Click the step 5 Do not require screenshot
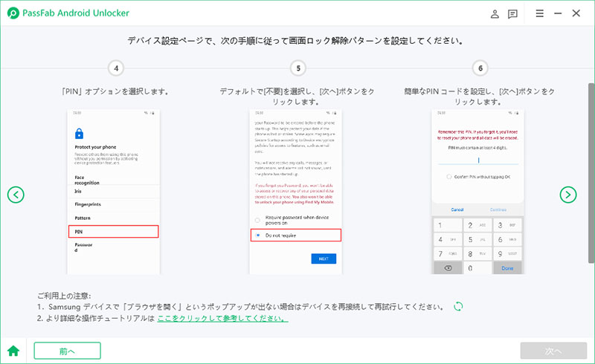Viewport: 595px width, 364px height. pyautogui.click(x=295, y=192)
